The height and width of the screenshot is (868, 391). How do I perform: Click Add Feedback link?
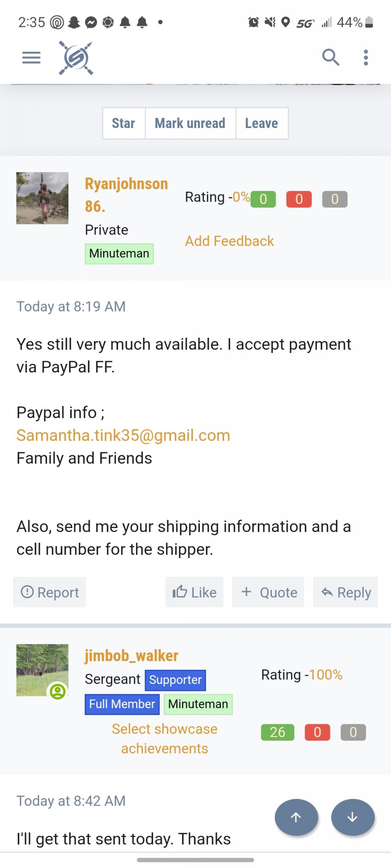(x=229, y=241)
